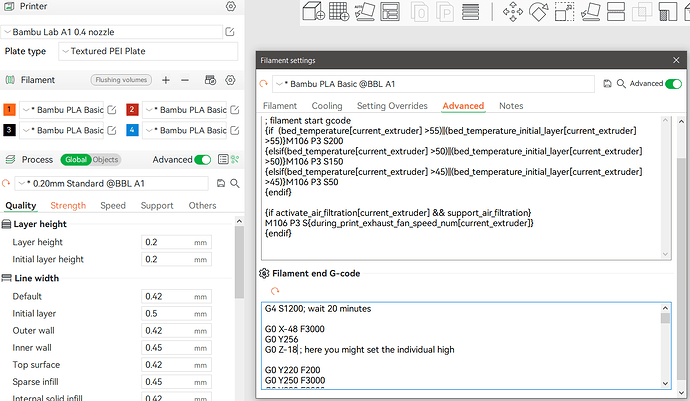
Task: Click orange filament 1 color swatch
Action: (9, 110)
